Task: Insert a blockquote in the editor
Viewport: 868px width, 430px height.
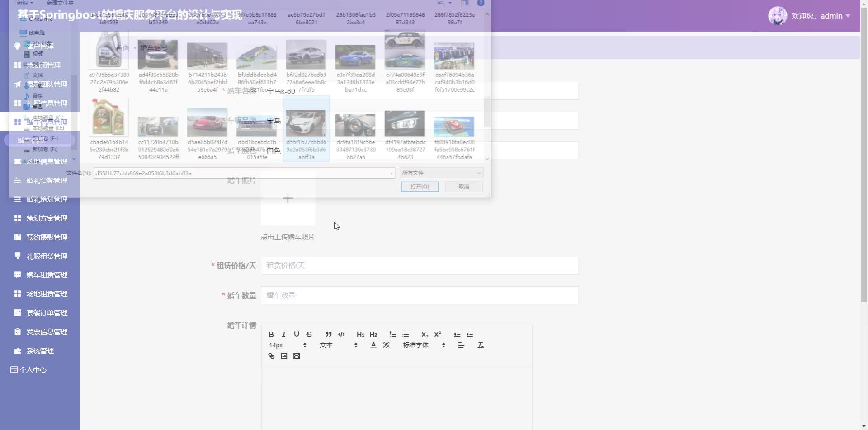Action: tap(329, 334)
